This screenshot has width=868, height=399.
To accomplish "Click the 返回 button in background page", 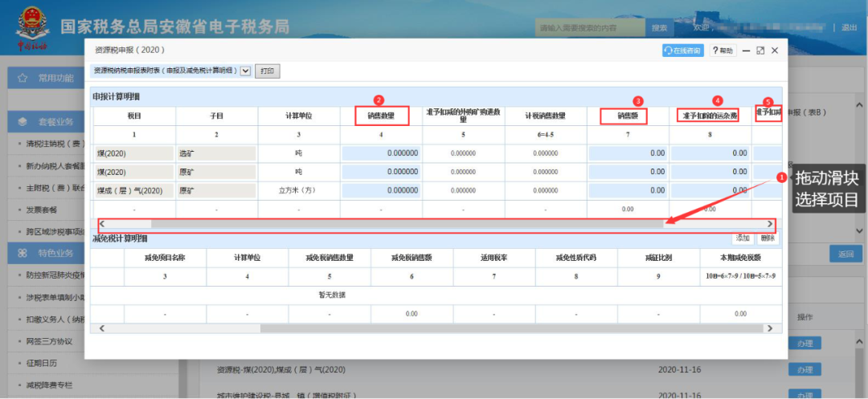I will click(845, 254).
